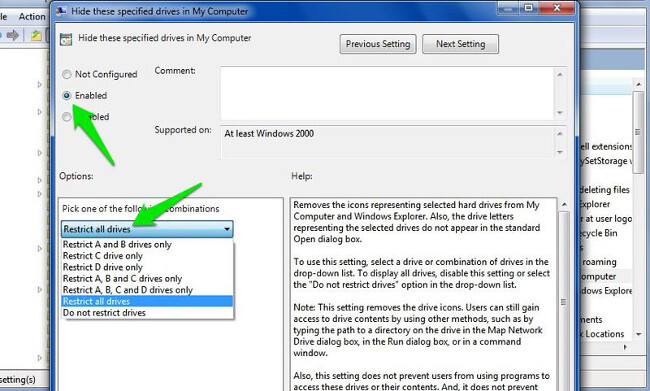Screen dimensions: 650x391
Task: Click down arrow of Supported on box
Action: pos(560,152)
